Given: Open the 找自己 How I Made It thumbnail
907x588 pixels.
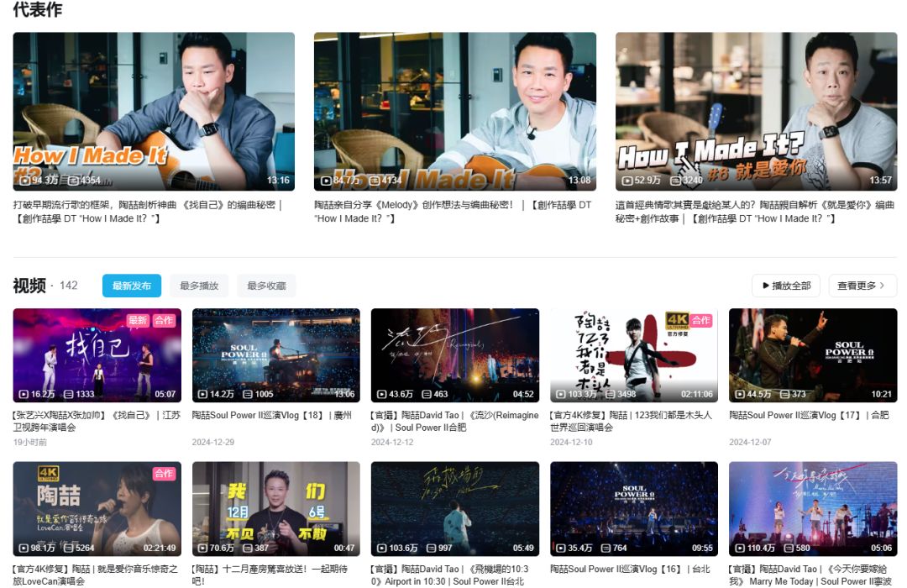Looking at the screenshot, I should (x=154, y=111).
